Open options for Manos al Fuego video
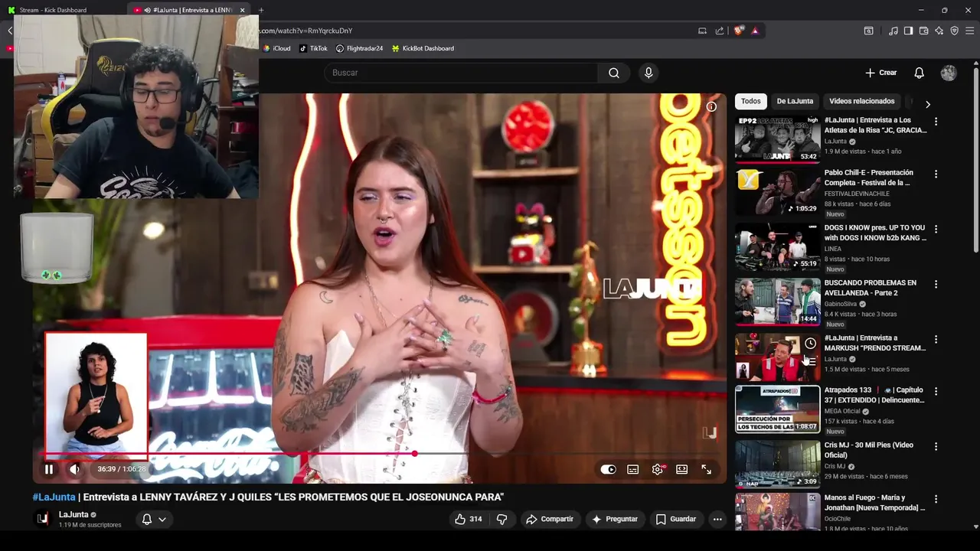 pyautogui.click(x=936, y=498)
